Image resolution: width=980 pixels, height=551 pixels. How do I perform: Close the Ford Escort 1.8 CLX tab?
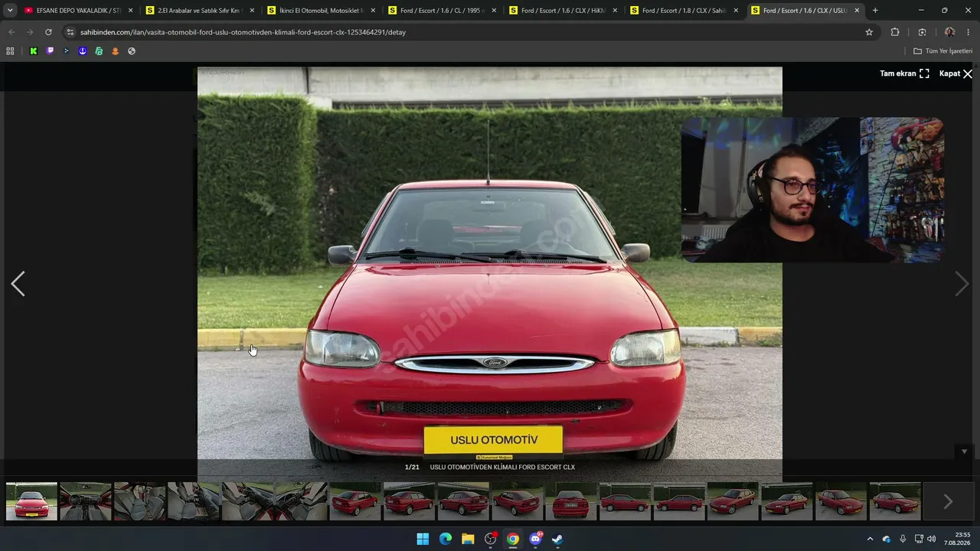click(x=736, y=11)
